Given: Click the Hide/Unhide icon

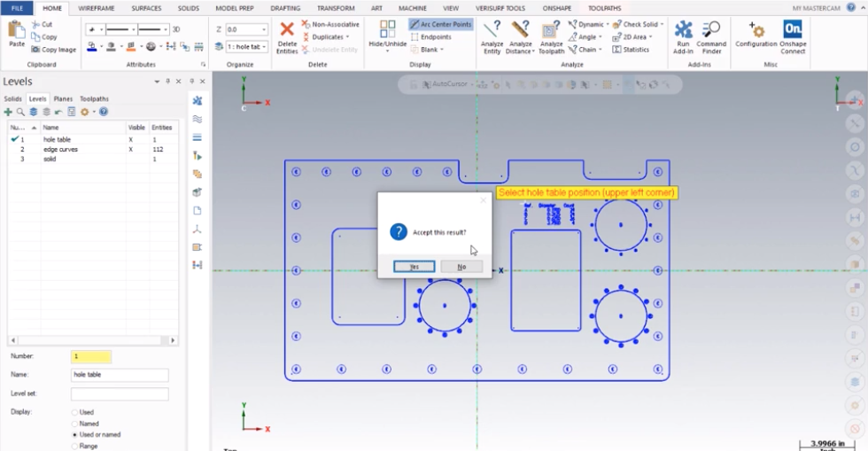Looking at the screenshot, I should [x=388, y=29].
